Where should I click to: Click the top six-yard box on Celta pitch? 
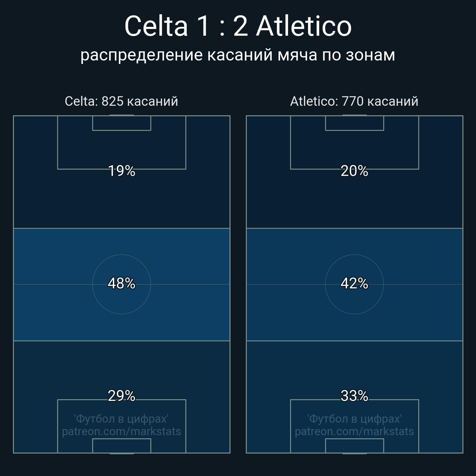pyautogui.click(x=121, y=123)
